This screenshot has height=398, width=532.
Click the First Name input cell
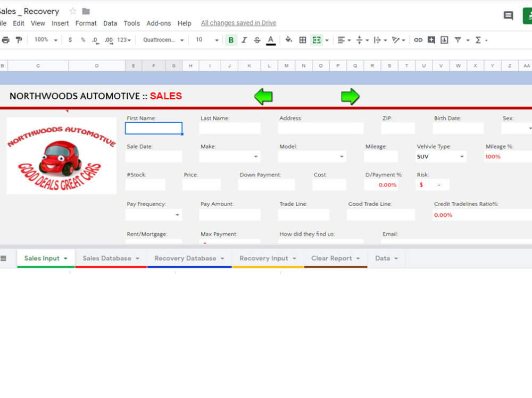pyautogui.click(x=154, y=128)
